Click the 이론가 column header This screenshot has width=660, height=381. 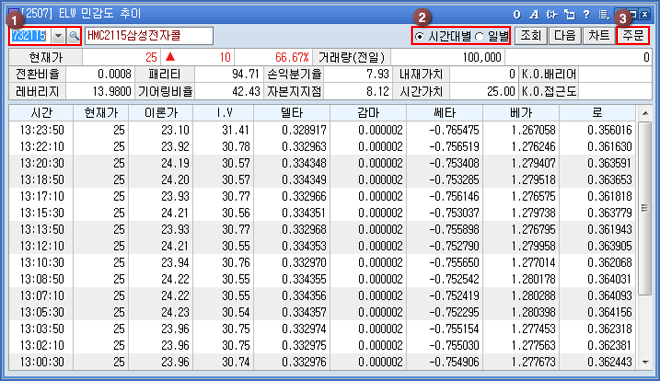pos(161,113)
